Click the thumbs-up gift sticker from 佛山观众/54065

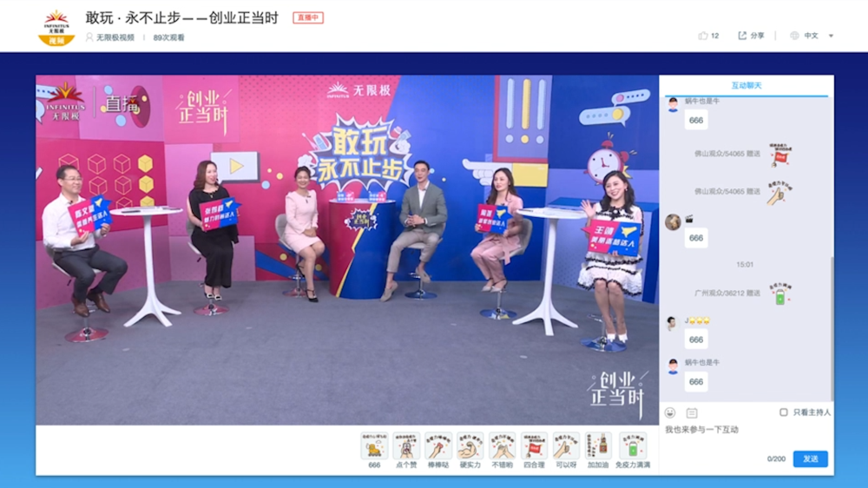pyautogui.click(x=779, y=193)
